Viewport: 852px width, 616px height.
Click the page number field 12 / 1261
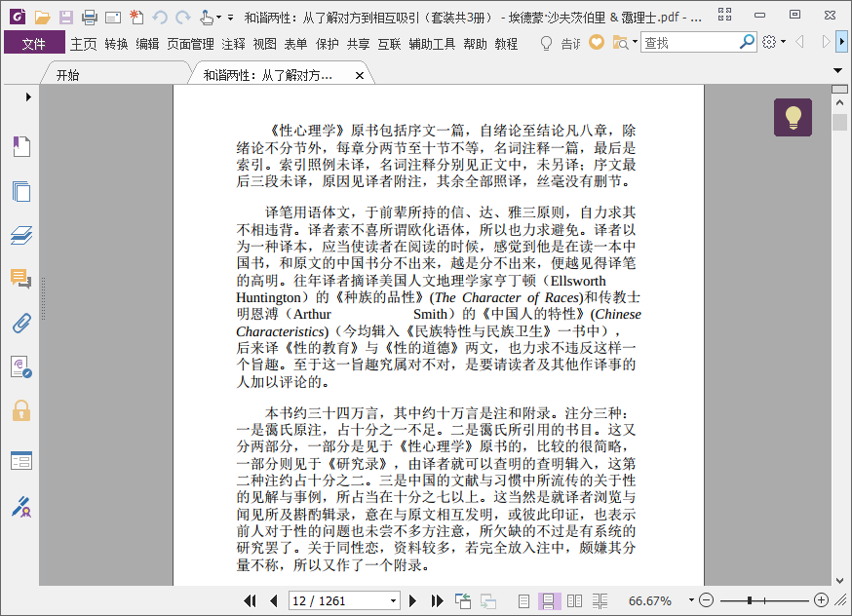[x=339, y=600]
